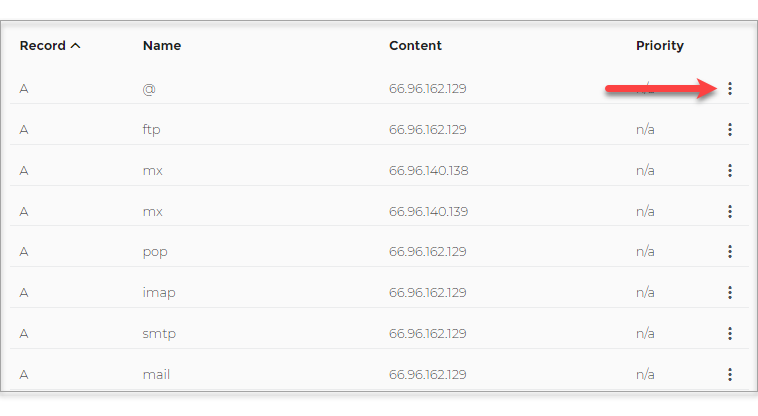Click mx name in 66.96.140.139 row

[x=153, y=212]
